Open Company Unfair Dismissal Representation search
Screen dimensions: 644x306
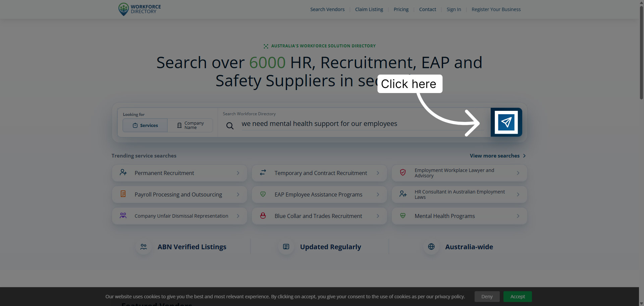coord(179,216)
